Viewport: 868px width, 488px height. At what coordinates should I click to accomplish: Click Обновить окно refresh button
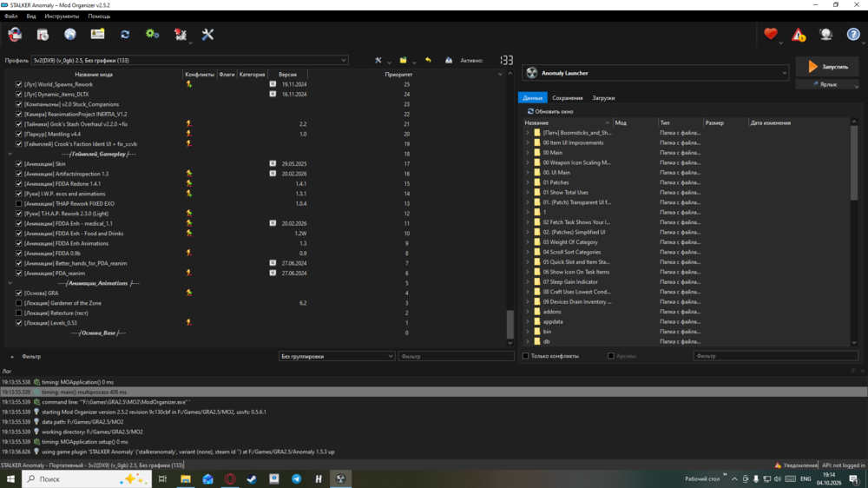pos(550,111)
